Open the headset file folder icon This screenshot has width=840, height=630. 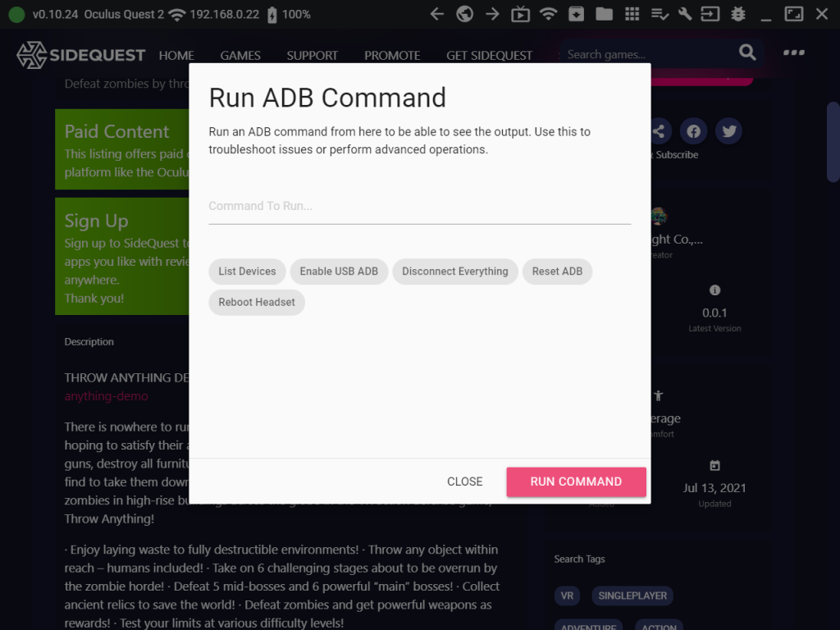point(604,14)
